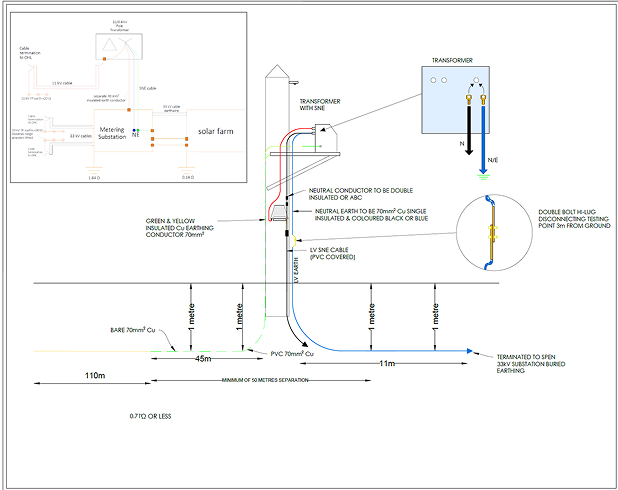
Task: Click the '33 kV cables' label in inset
Action: 81,136
